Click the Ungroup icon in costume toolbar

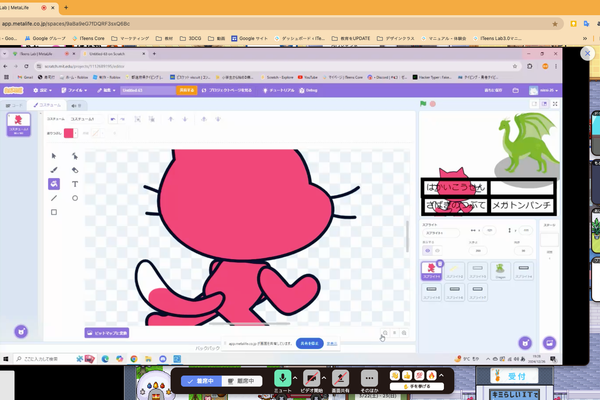pyautogui.click(x=152, y=119)
